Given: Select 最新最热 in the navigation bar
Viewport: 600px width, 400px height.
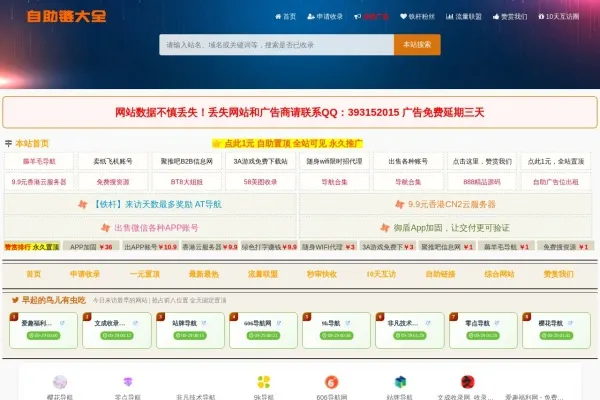Looking at the screenshot, I should [204, 274].
